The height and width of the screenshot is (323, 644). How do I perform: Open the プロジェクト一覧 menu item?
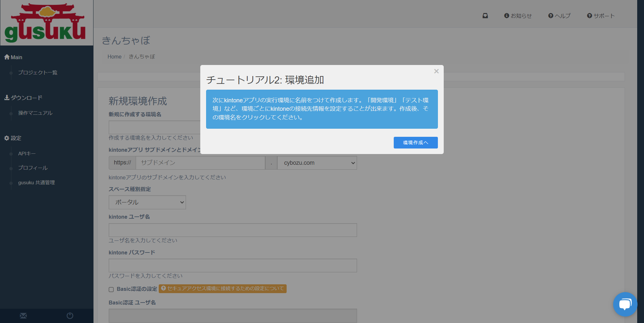tap(38, 72)
